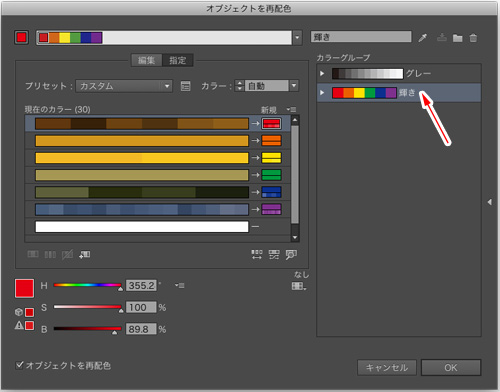Click the キャンセル button

387,368
